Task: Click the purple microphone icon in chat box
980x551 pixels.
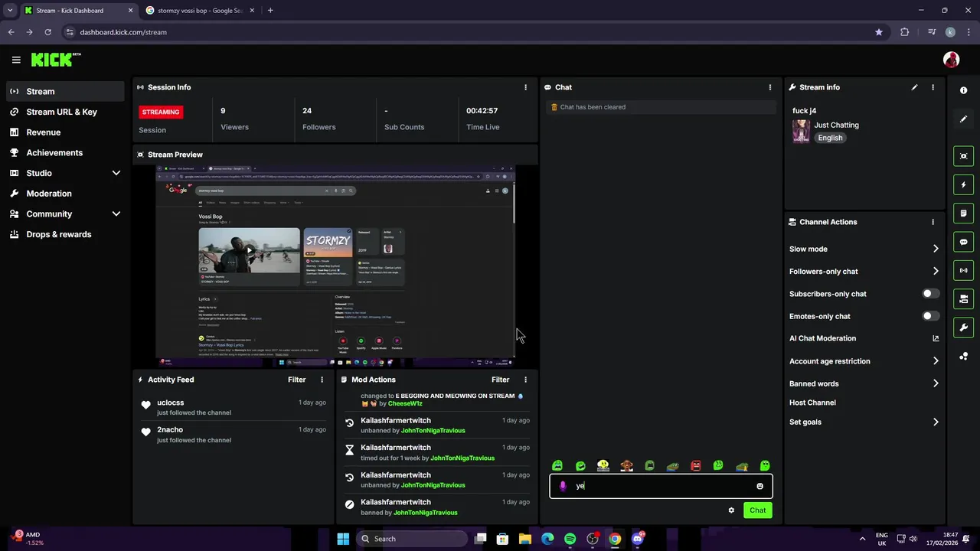Action: [563, 486]
